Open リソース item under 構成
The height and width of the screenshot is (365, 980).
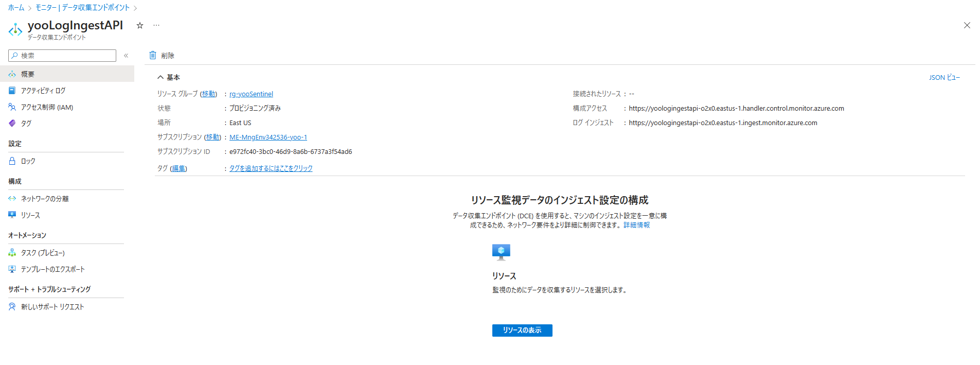coord(67,215)
